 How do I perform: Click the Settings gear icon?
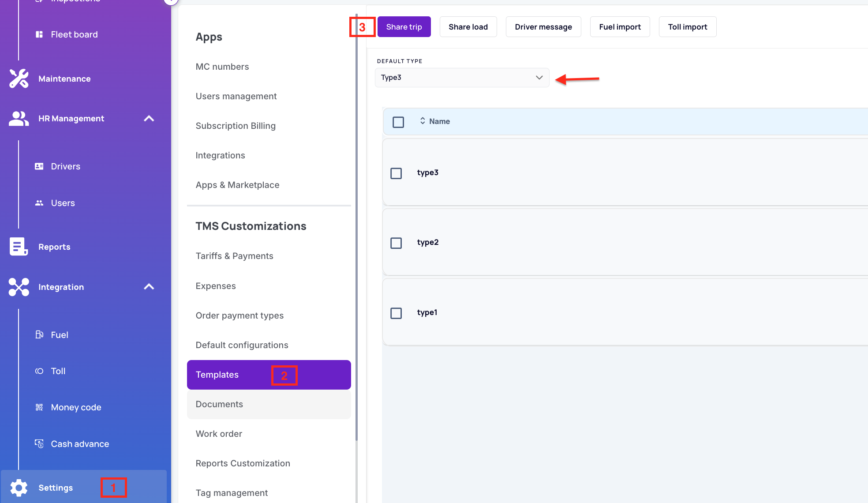pyautogui.click(x=19, y=488)
